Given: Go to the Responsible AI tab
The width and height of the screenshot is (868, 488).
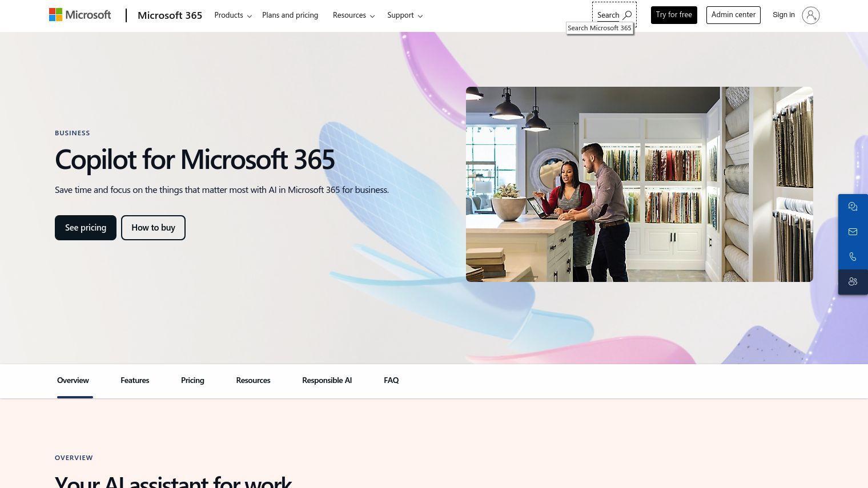Looking at the screenshot, I should tap(327, 381).
